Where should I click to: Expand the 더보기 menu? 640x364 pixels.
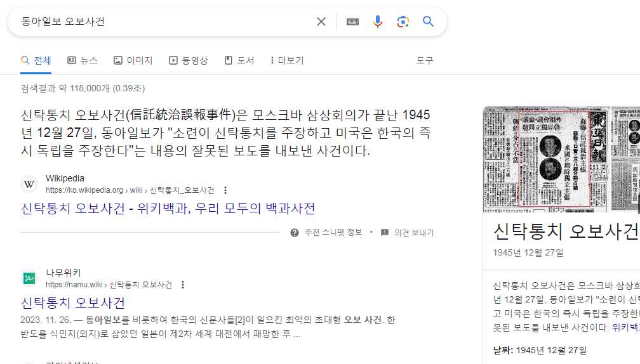pos(287,61)
